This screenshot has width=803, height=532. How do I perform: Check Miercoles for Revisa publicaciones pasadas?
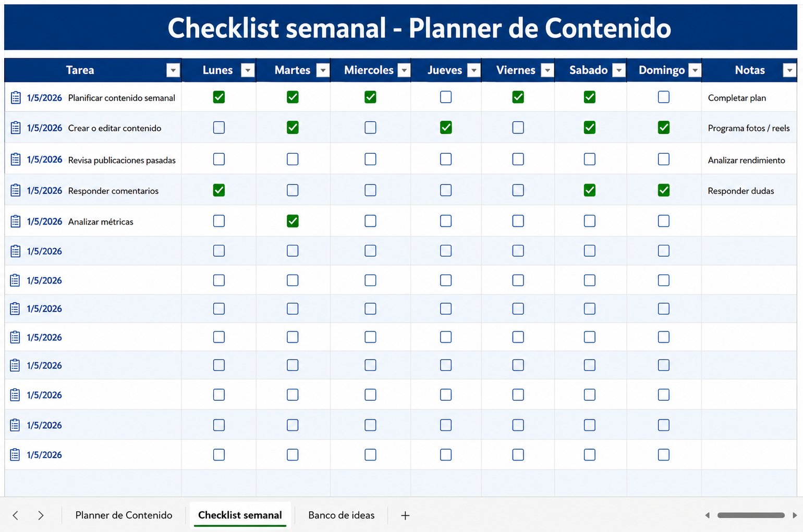tap(370, 159)
